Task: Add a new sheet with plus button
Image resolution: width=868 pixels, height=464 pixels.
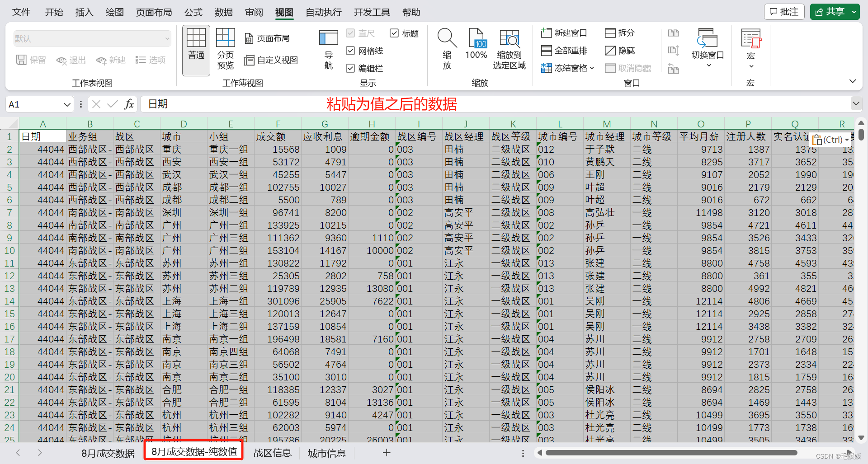Action: click(x=387, y=453)
